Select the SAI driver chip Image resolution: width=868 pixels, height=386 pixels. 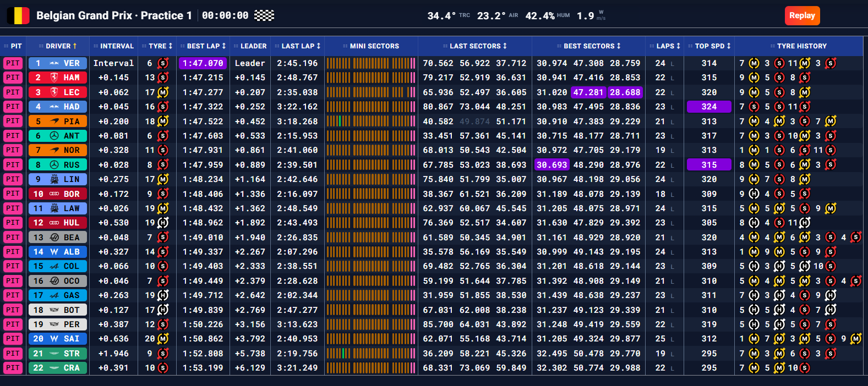tap(58, 339)
